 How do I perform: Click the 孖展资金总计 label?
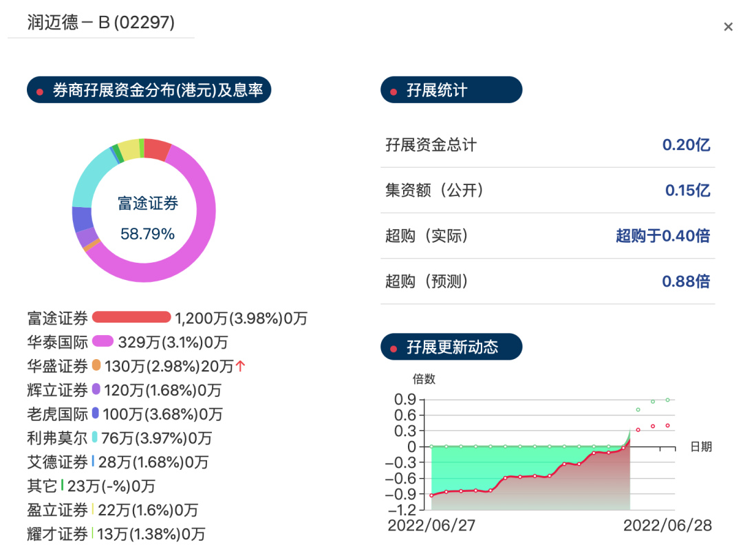431,145
